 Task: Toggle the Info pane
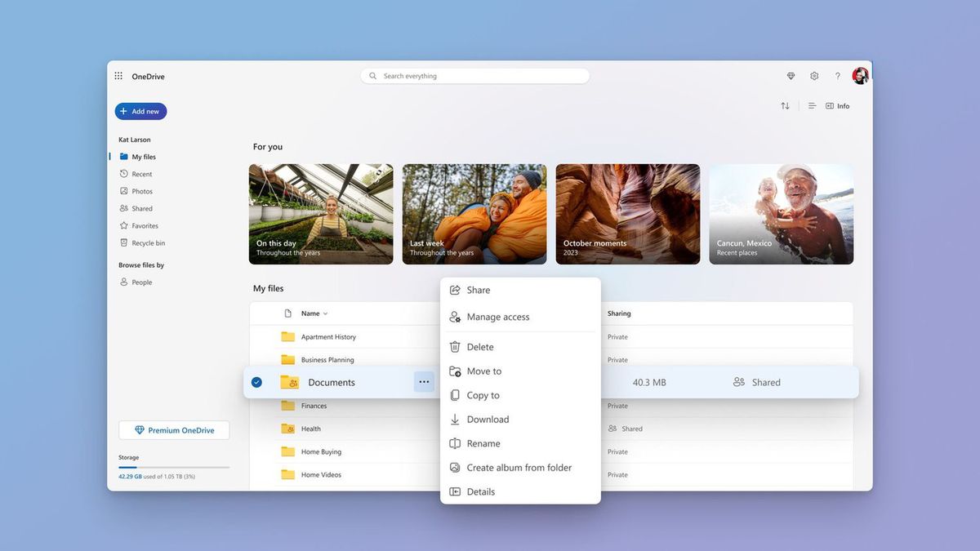(x=837, y=105)
